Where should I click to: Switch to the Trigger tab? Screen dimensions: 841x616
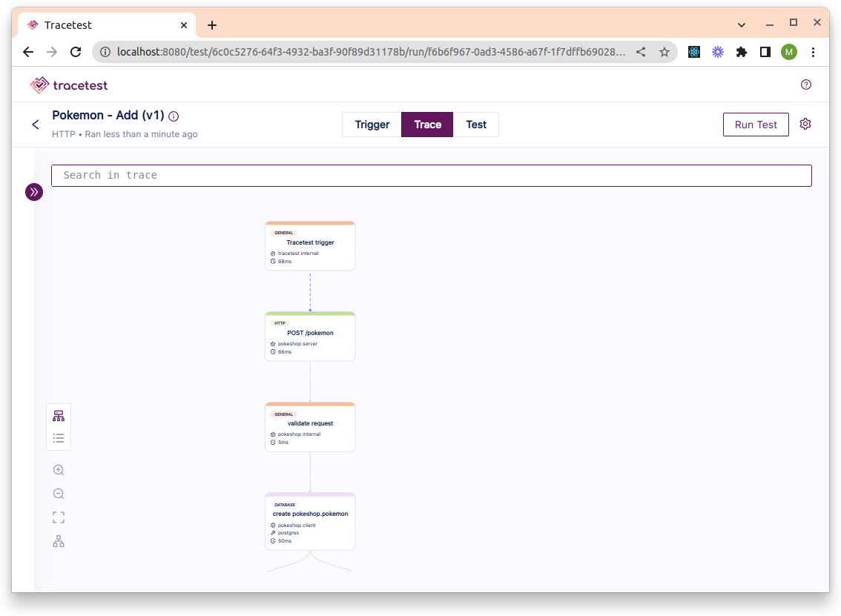point(372,125)
